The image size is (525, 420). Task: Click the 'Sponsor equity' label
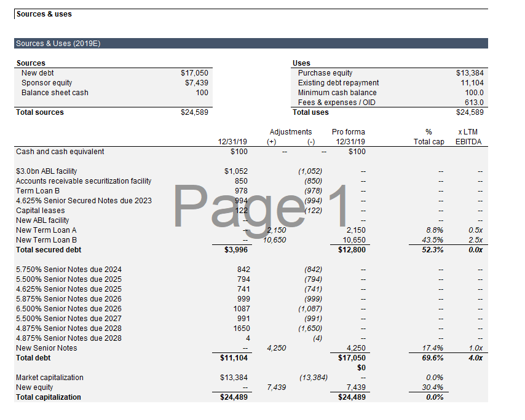pos(47,83)
